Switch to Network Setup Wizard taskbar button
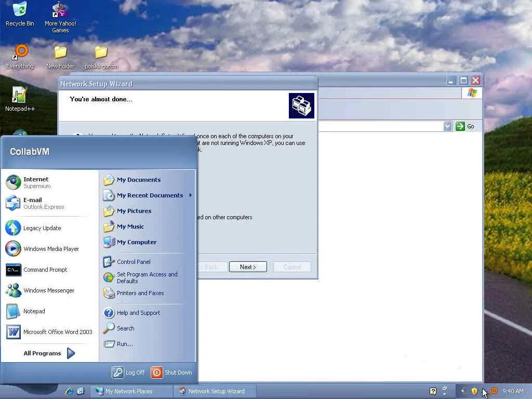This screenshot has width=532, height=399. [x=215, y=391]
